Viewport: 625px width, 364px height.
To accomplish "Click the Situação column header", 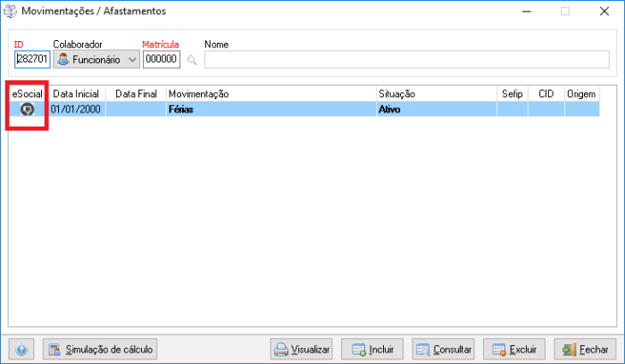I will point(436,94).
